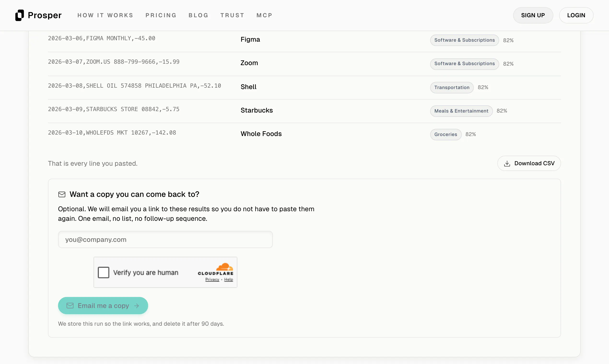Image resolution: width=609 pixels, height=364 pixels.
Task: Click the Meals & Entertainment category tag
Action: (461, 111)
